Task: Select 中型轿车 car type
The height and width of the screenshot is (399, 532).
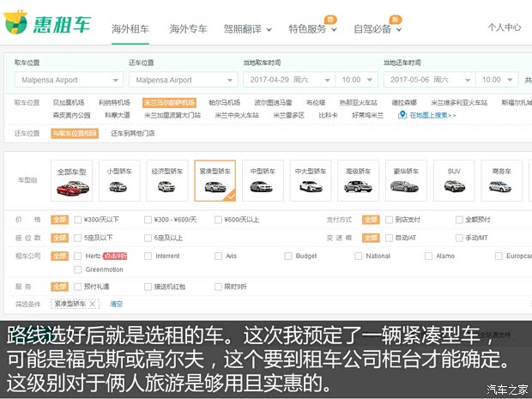Action: [x=263, y=181]
